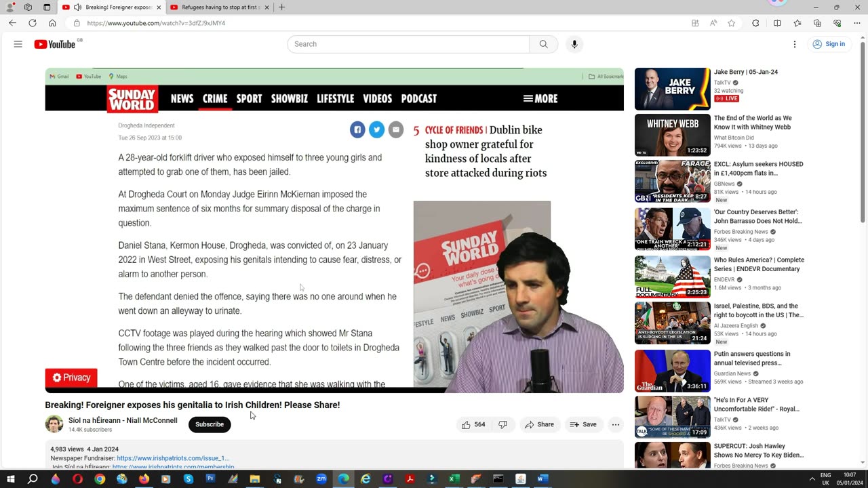Open browser collections icon

pyautogui.click(x=817, y=23)
